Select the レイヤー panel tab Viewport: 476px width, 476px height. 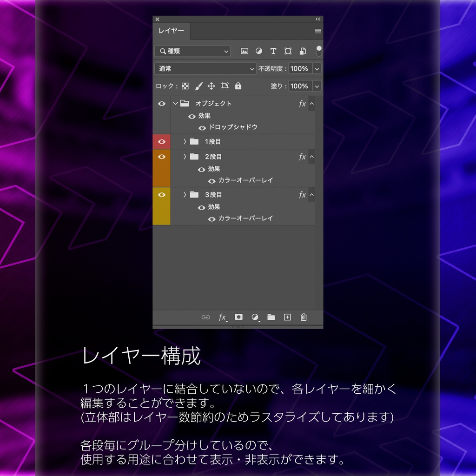[x=171, y=31]
